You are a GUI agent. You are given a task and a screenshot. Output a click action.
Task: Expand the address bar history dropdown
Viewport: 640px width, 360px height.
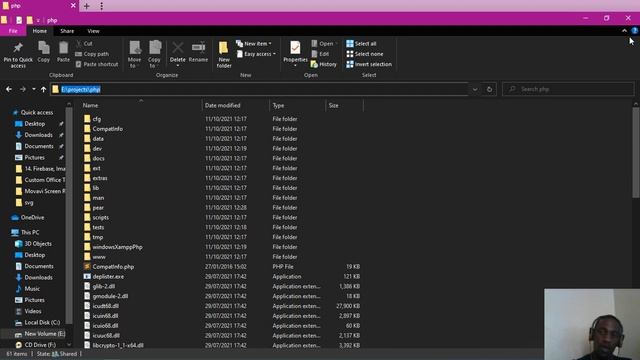point(475,89)
